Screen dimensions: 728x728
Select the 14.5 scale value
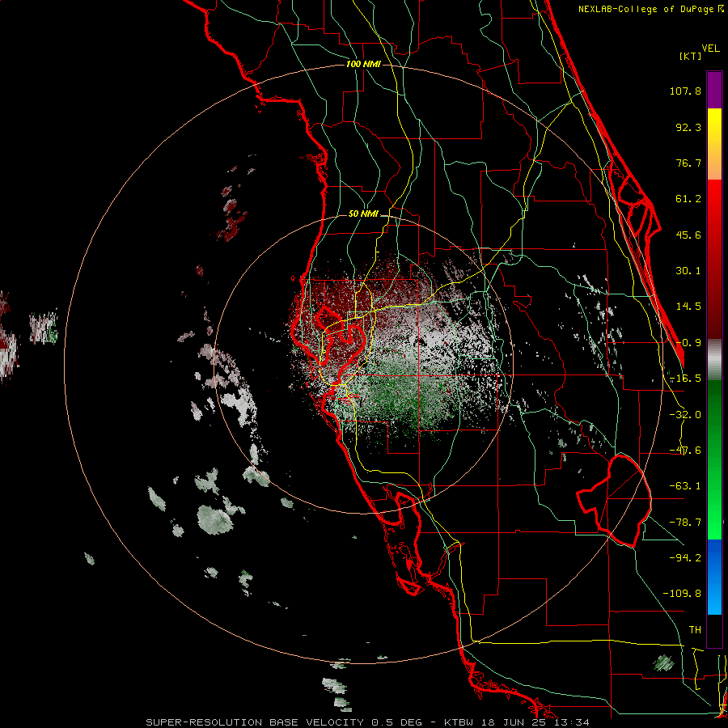688,307
